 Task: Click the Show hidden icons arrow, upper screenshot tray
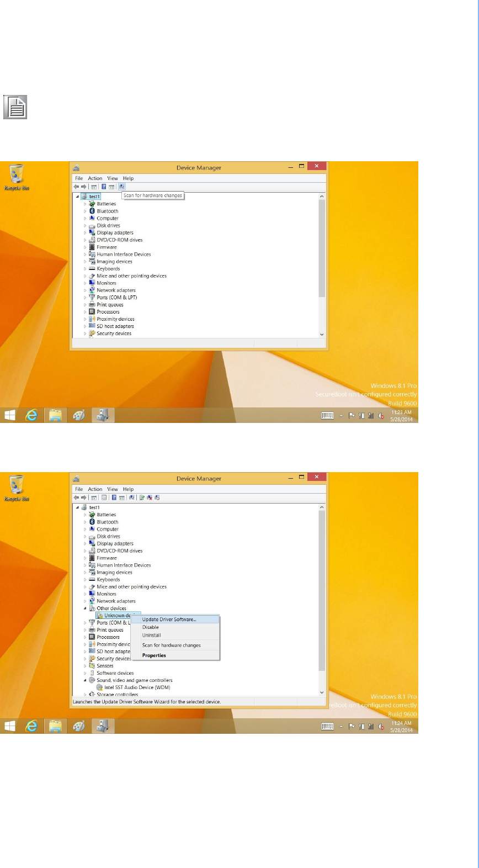[x=341, y=416]
